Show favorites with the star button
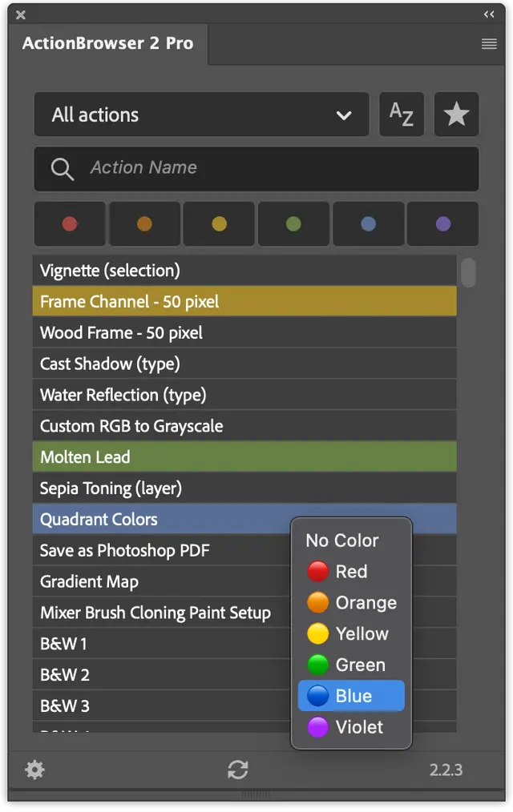This screenshot has width=513, height=812. pyautogui.click(x=456, y=115)
